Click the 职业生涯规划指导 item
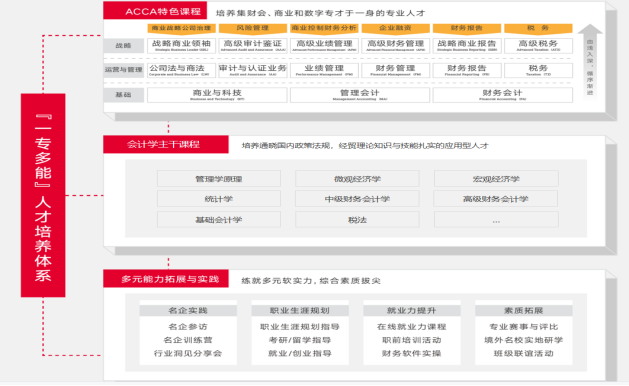 pyautogui.click(x=300, y=327)
